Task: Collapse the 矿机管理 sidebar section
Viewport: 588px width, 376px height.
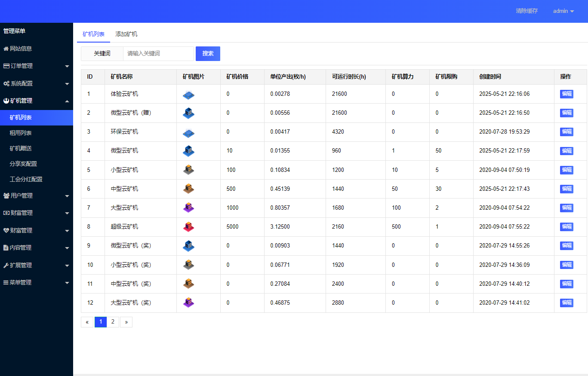Action: coord(37,101)
